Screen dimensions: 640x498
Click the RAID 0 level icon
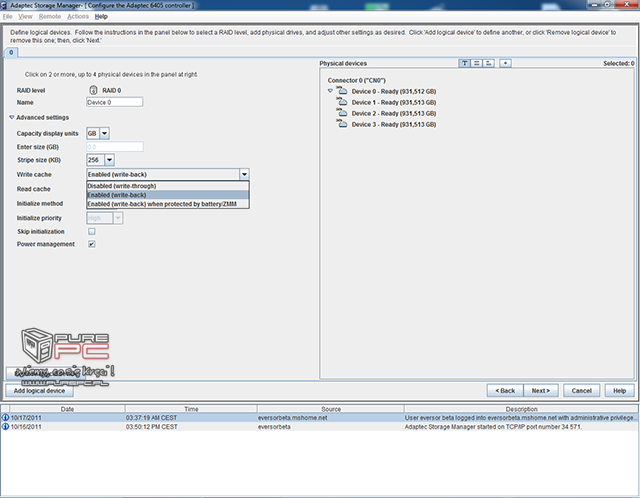(x=93, y=90)
